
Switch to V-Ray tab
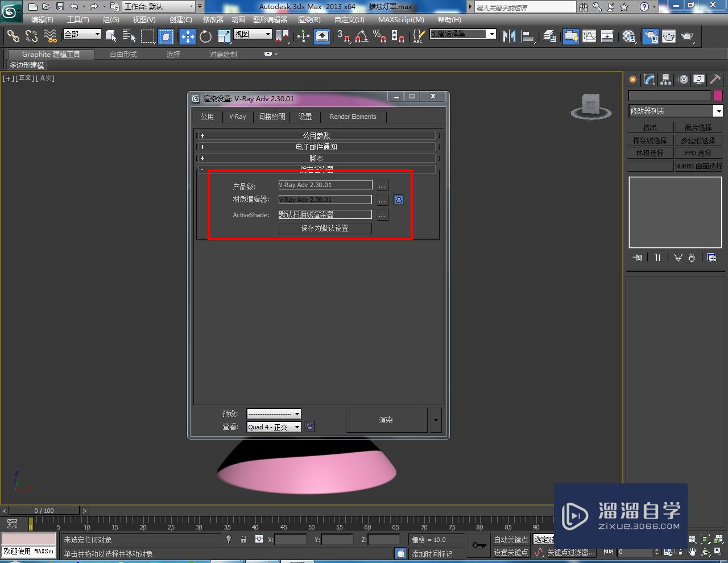point(238,117)
